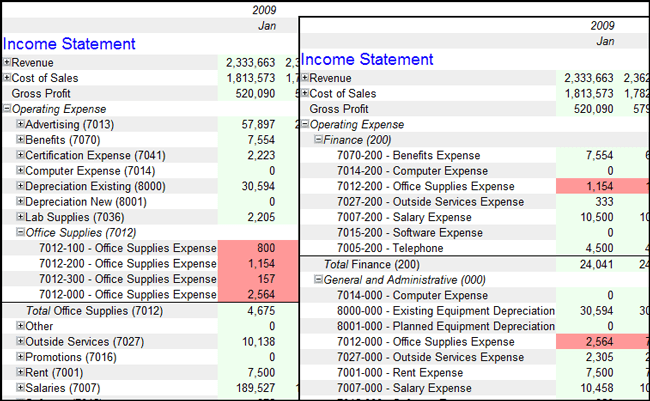The height and width of the screenshot is (401, 650).
Task: Expand Outside Services (7027) row
Action: (x=20, y=341)
